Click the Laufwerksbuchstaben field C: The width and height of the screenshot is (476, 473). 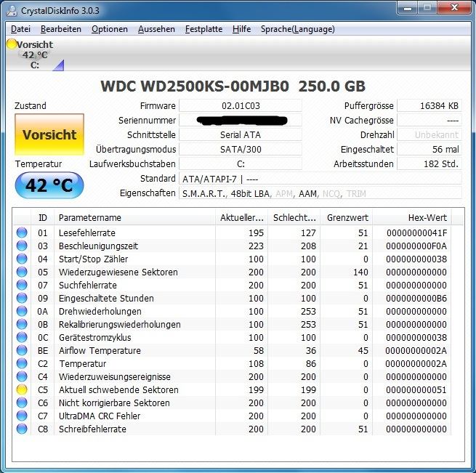[x=241, y=164]
